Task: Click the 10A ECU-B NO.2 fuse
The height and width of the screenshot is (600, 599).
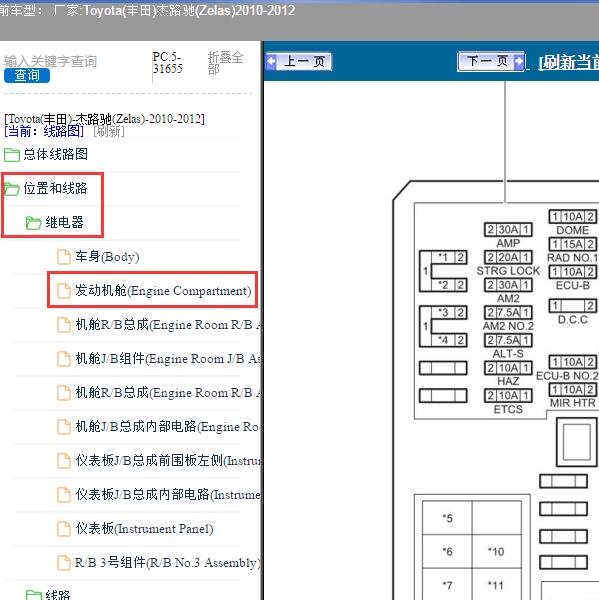Action: tap(573, 362)
